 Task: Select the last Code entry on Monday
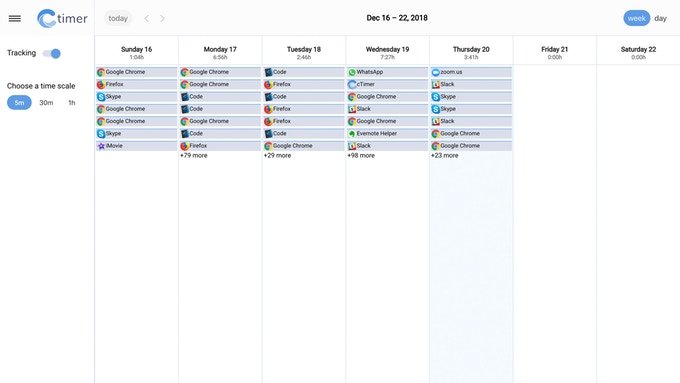coord(220,134)
